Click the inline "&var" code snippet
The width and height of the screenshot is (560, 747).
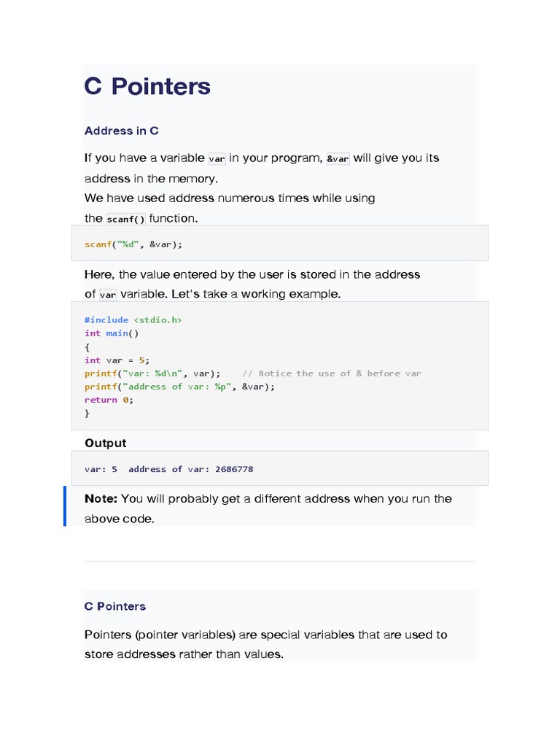338,159
